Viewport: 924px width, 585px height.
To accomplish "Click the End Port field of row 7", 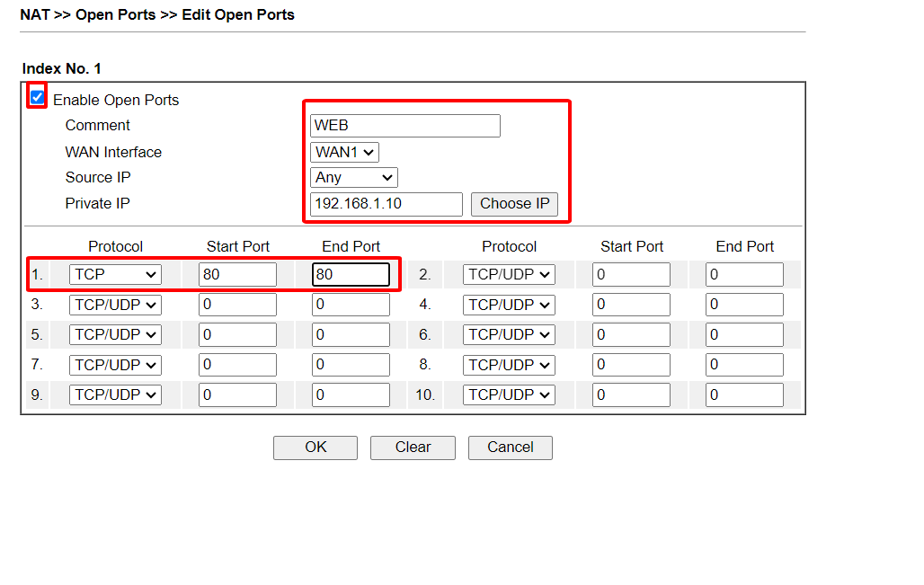I will [351, 365].
